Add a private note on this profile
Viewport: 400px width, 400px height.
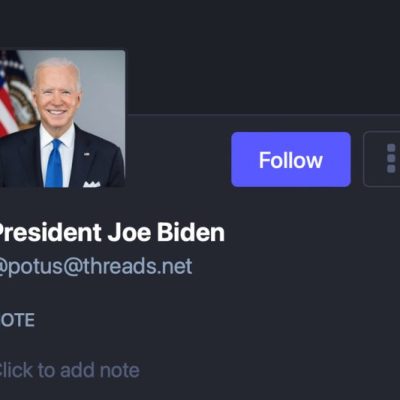point(68,370)
